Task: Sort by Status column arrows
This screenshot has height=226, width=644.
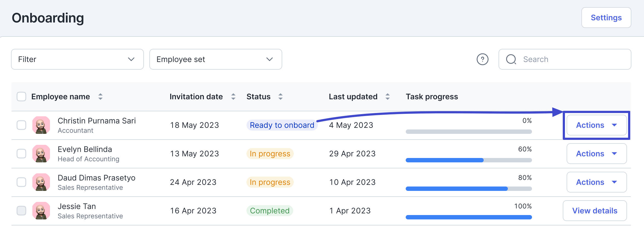Action: 280,97
